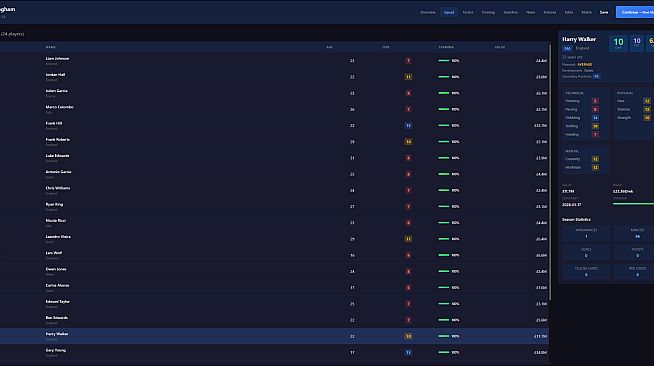Open the News tab
This screenshot has width=654, height=366.
coord(530,13)
